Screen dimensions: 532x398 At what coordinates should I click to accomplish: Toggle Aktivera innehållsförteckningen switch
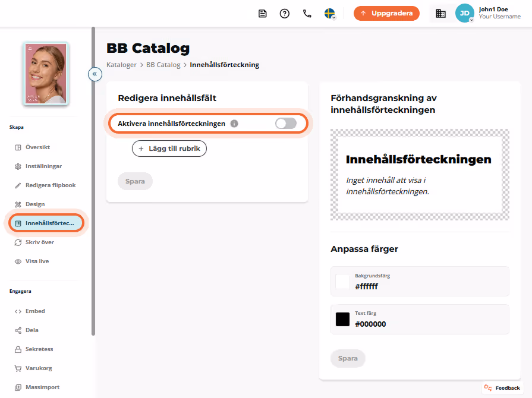(286, 124)
